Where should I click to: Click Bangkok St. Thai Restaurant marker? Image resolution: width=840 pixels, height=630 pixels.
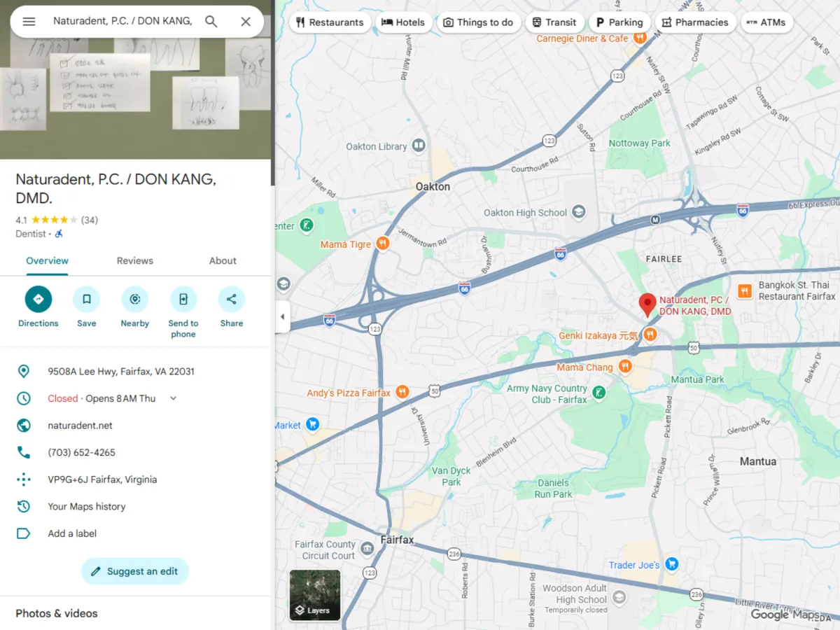click(x=744, y=290)
